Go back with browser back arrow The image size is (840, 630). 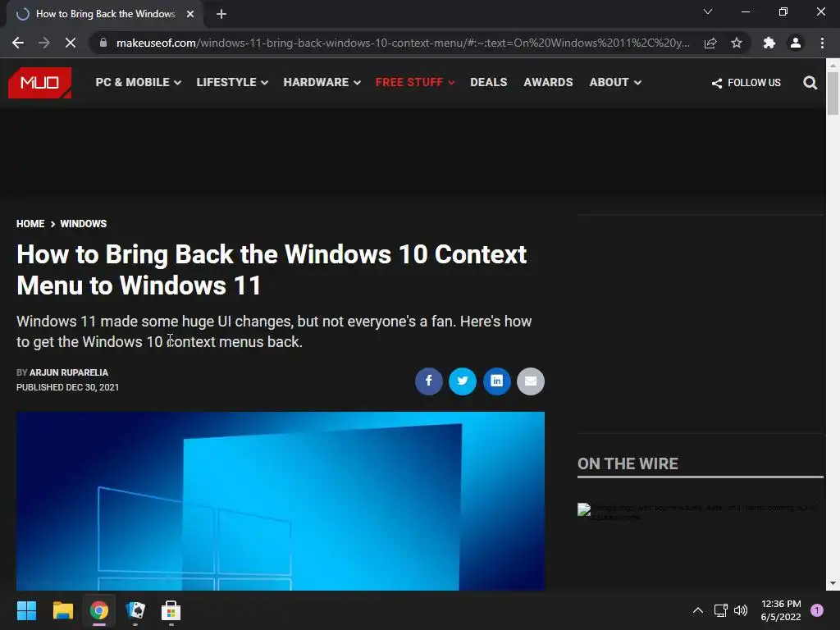pos(18,43)
